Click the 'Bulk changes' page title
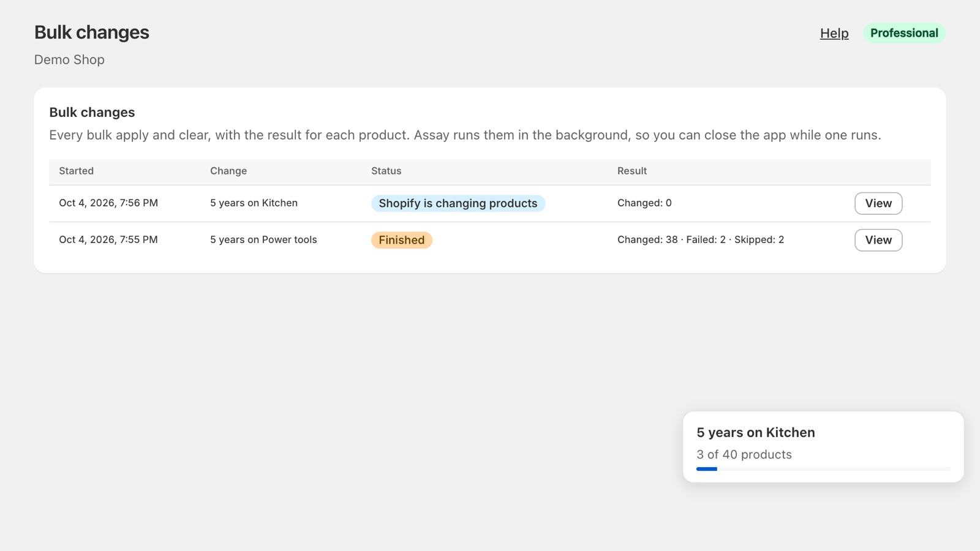 point(92,32)
